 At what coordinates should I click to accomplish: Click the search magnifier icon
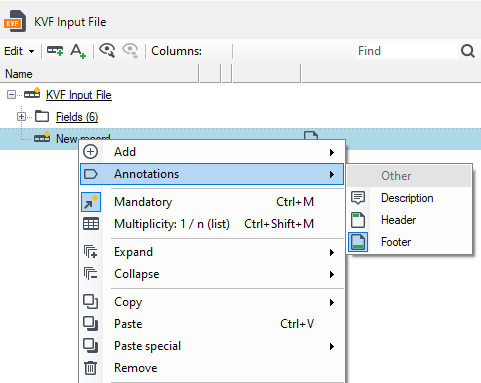click(467, 51)
